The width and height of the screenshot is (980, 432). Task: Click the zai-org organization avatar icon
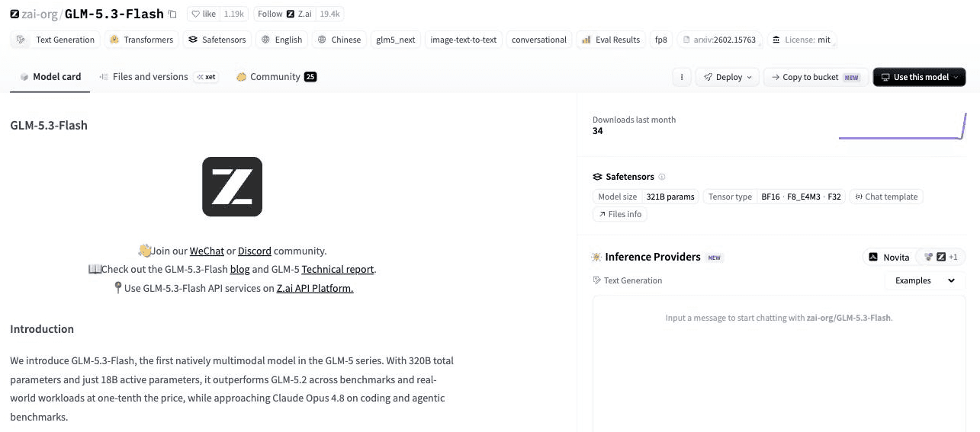(14, 14)
